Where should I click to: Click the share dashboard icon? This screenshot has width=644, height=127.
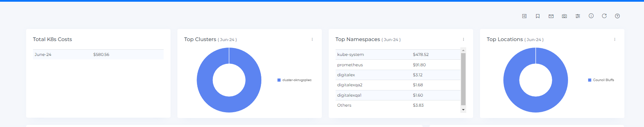coord(524,16)
